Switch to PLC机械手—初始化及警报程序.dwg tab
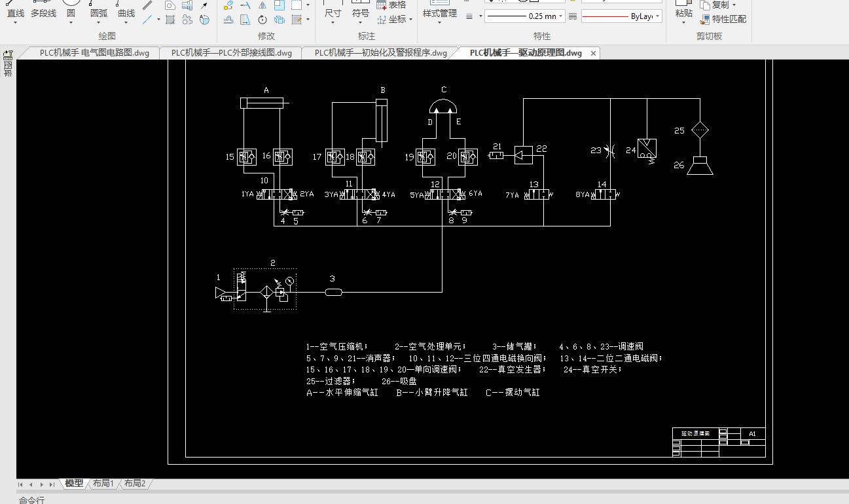 pos(381,53)
